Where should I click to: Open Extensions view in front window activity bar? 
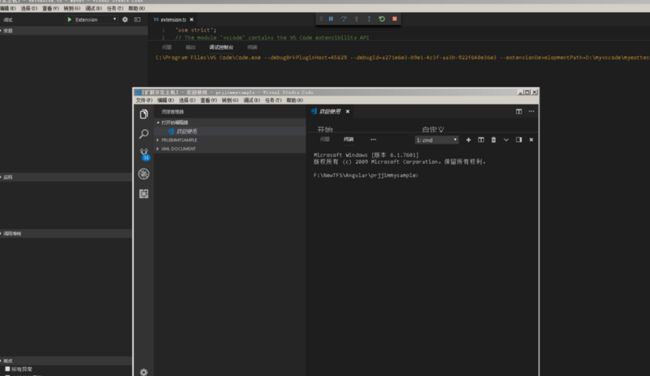(144, 194)
